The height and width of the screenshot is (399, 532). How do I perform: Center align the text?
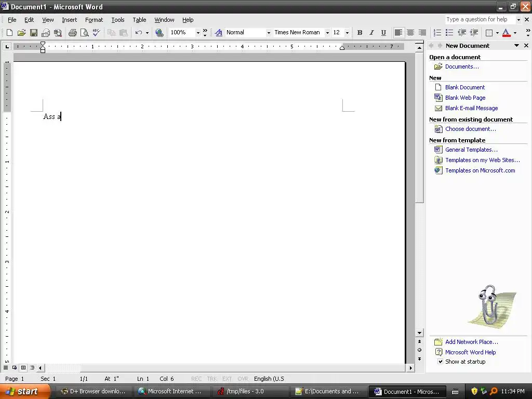tap(410, 33)
